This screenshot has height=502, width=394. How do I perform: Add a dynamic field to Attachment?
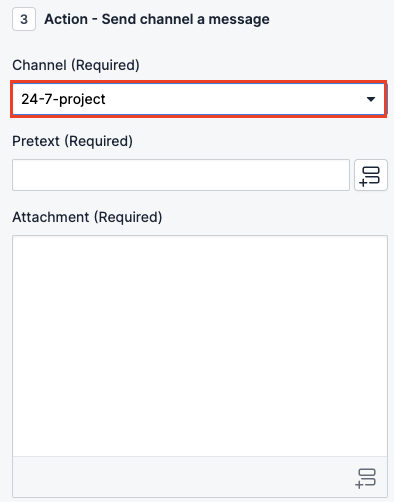click(x=366, y=478)
